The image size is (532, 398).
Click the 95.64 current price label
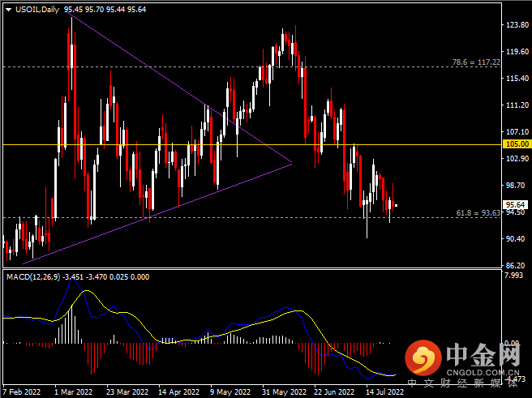pos(516,204)
